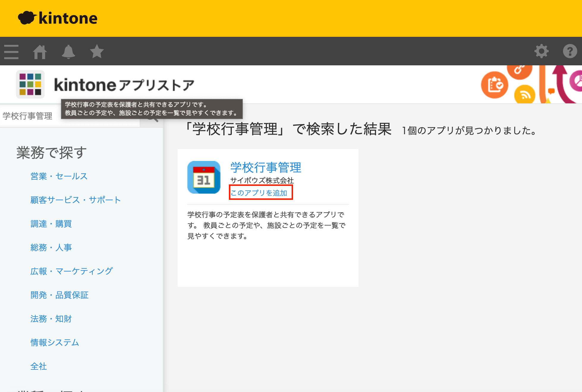The image size is (582, 392).
Task: Select the 顧客サービス・サポート category
Action: click(75, 200)
